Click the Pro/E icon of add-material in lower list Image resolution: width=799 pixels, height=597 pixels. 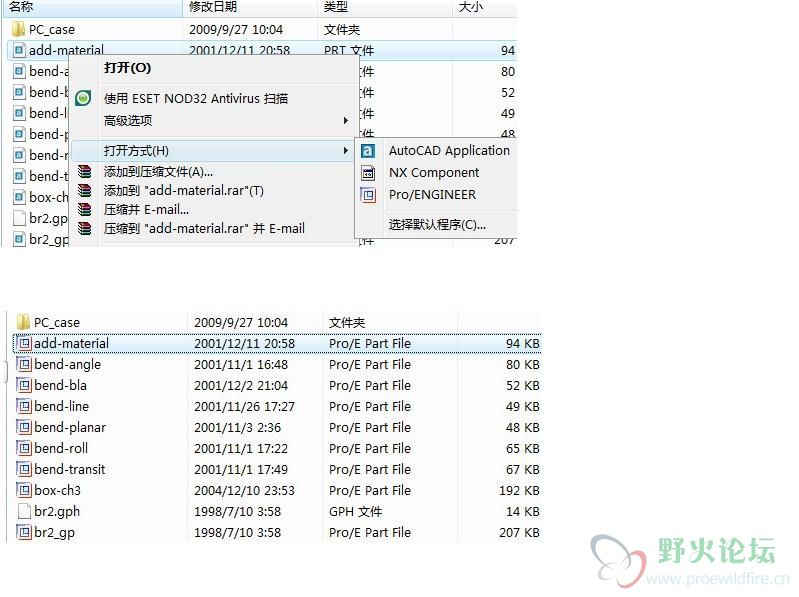coord(24,343)
